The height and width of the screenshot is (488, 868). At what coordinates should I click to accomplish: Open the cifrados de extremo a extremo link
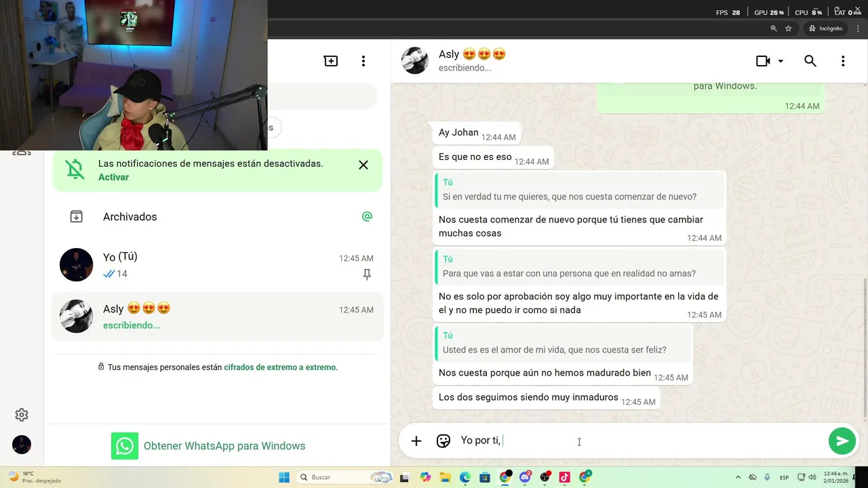point(279,367)
